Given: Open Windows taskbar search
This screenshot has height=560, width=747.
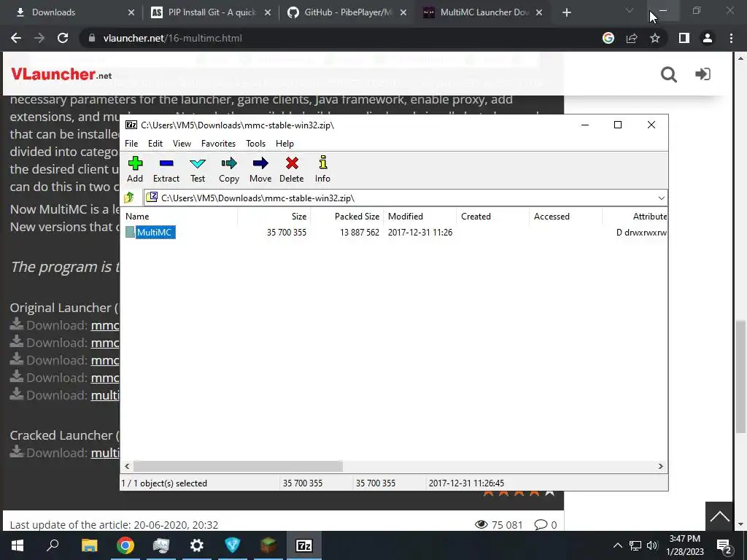Looking at the screenshot, I should (53, 545).
